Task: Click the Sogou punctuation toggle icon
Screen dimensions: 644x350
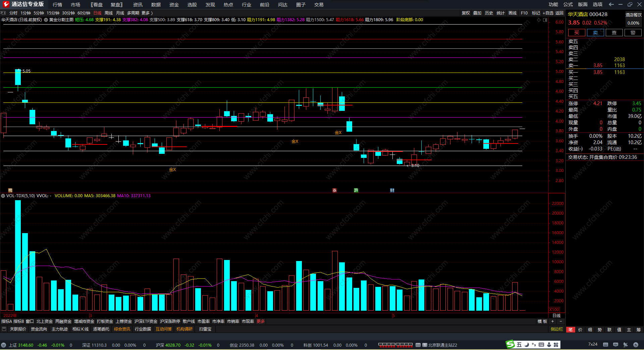Action: pos(534,345)
